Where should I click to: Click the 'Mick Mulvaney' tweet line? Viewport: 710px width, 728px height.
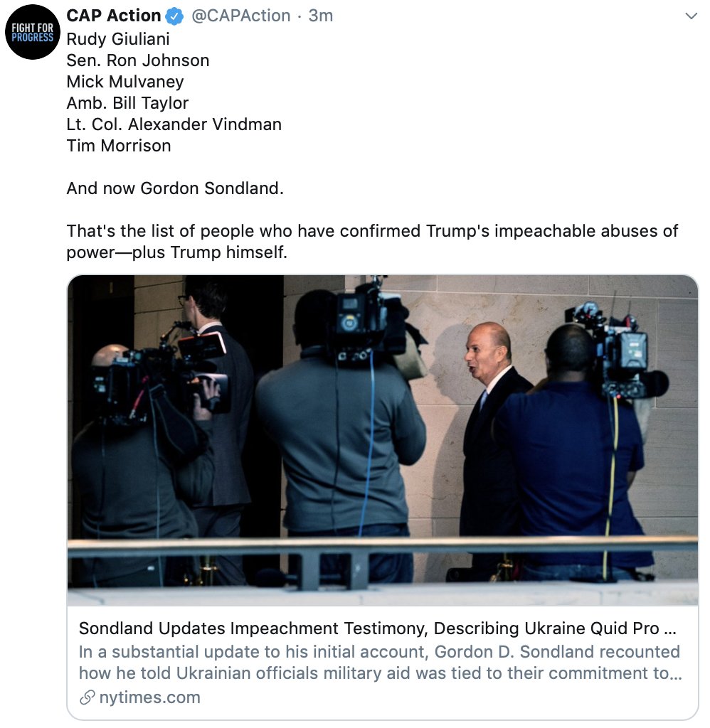(125, 82)
